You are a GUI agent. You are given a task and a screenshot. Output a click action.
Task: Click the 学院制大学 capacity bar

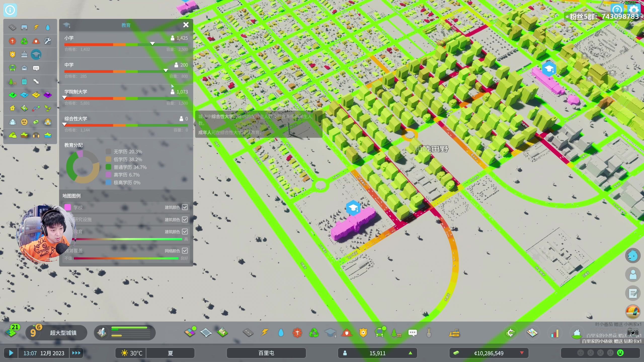click(126, 98)
